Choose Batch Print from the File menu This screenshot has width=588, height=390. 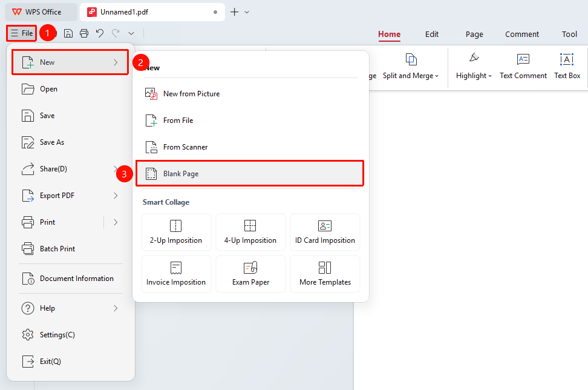[70, 249]
